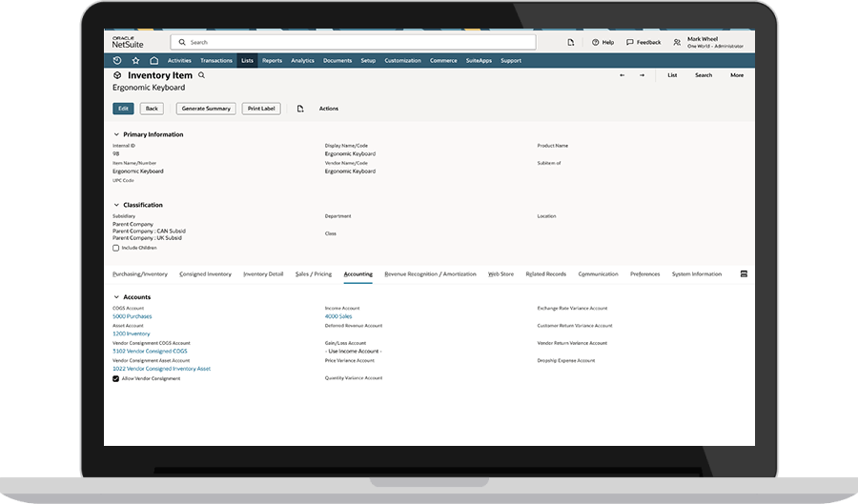The height and width of the screenshot is (504, 858).
Task: Go to previous record arrow
Action: [623, 75]
